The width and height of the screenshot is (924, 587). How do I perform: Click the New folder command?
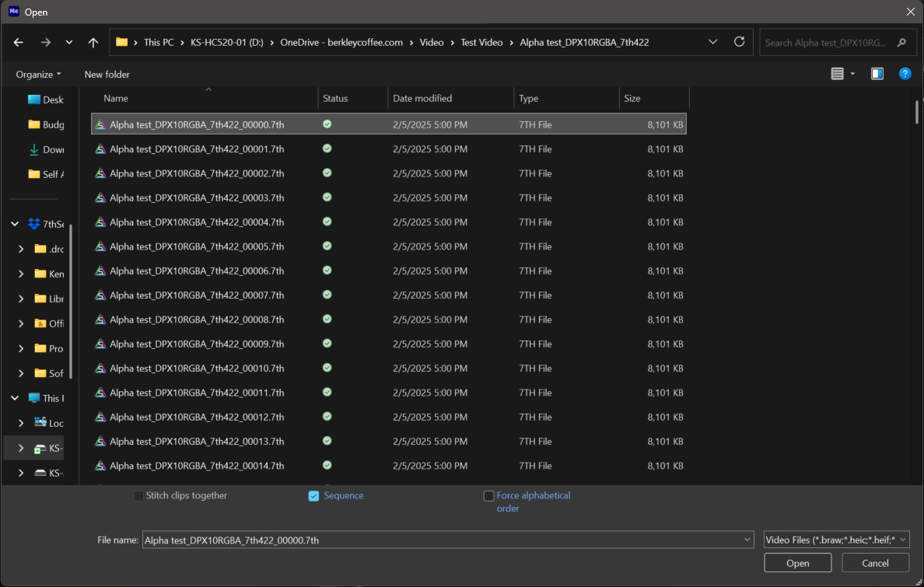107,75
